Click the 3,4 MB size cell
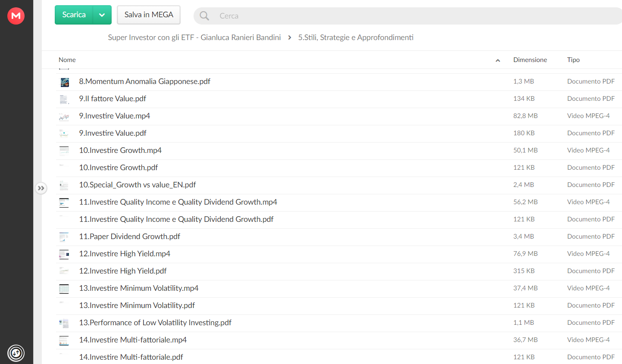The height and width of the screenshot is (364, 622). 523,236
